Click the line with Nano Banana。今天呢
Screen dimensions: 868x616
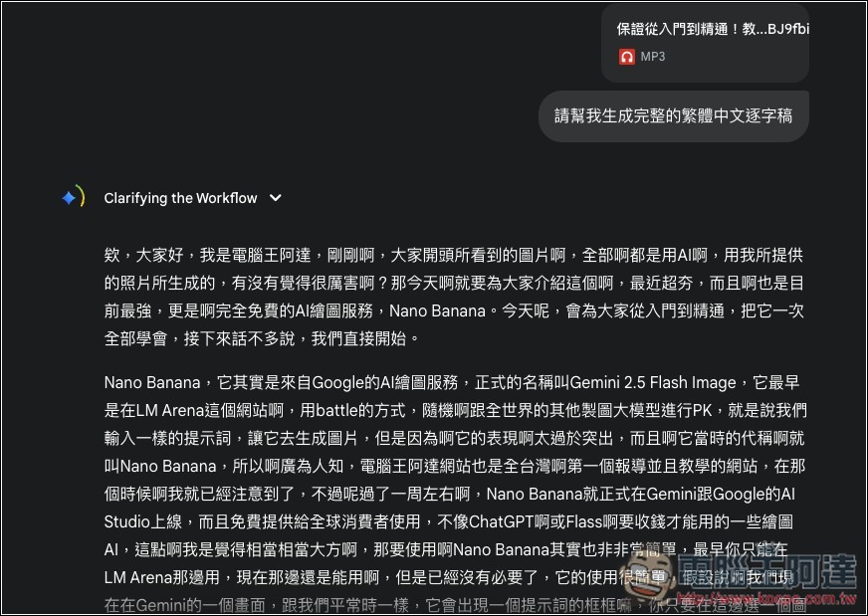point(453,311)
